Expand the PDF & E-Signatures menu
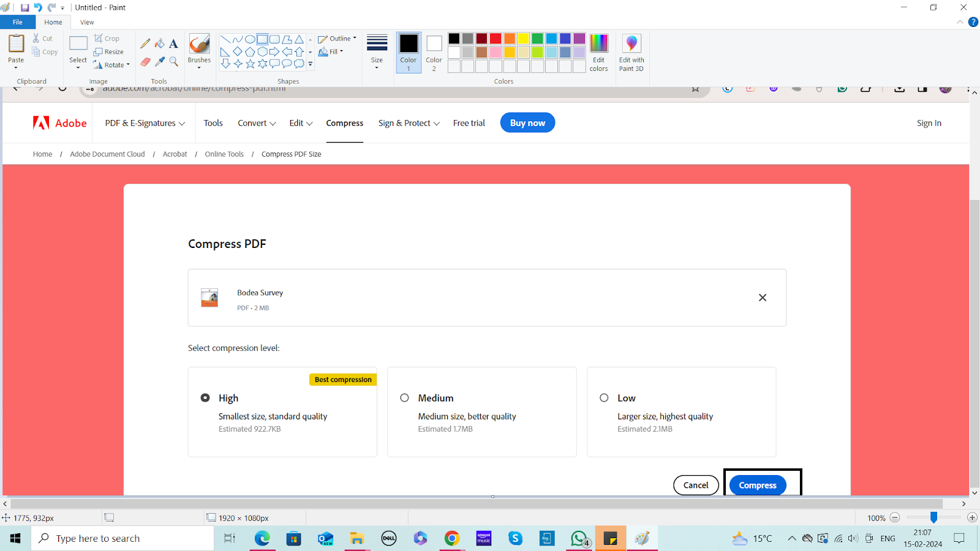The image size is (980, 551). (145, 123)
